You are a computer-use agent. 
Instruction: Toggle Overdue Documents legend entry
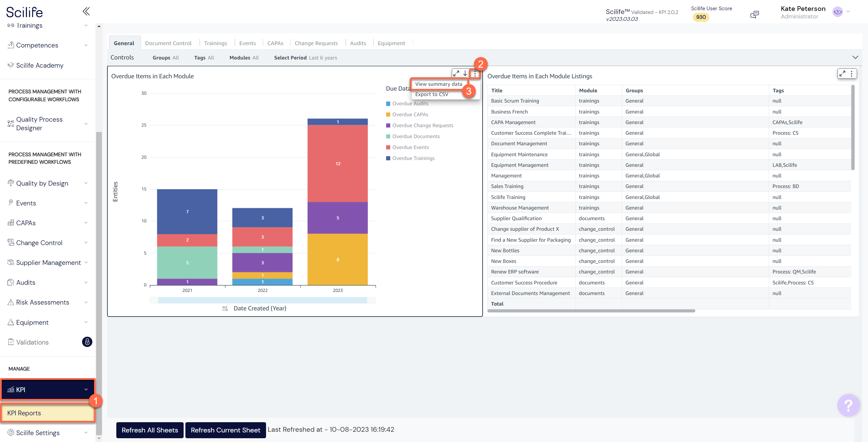[413, 136]
